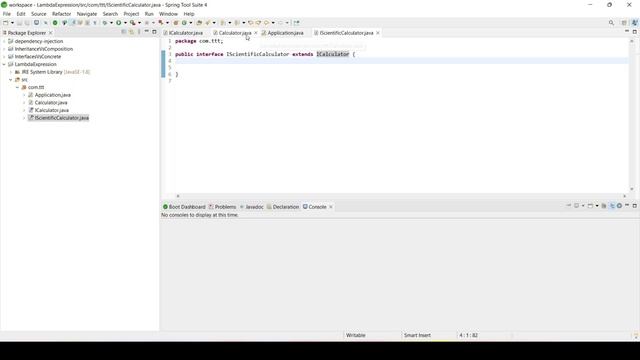
Task: Close the Calculator.java editor tab
Action: click(x=256, y=33)
